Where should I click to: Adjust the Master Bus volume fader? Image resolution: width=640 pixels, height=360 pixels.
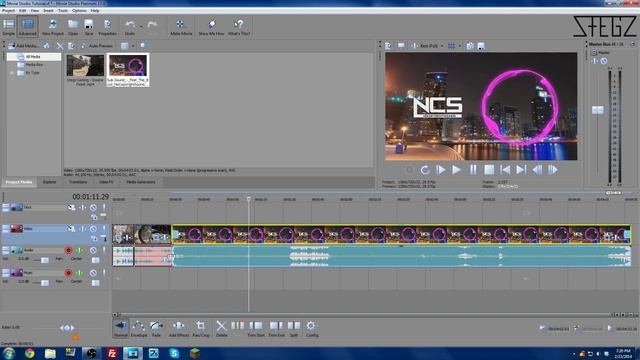[x=598, y=110]
